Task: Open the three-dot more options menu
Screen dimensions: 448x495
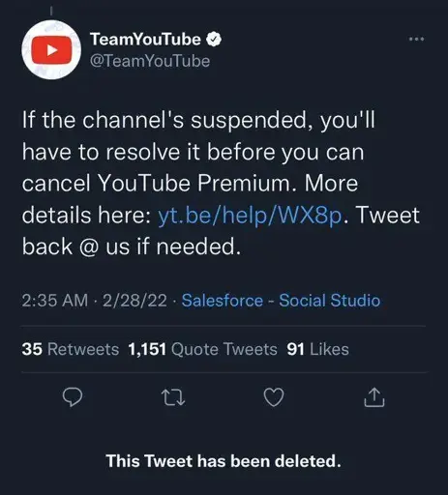Action: 416,40
